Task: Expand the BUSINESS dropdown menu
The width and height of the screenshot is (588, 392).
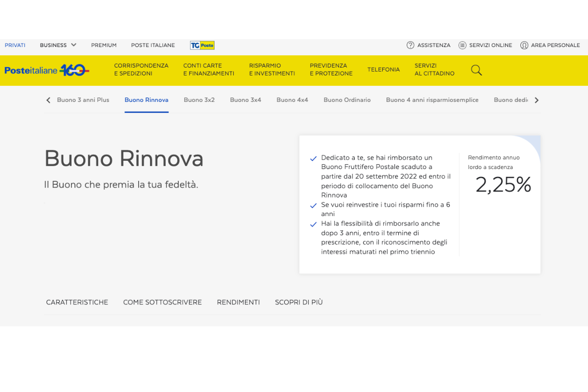Action: [x=58, y=45]
